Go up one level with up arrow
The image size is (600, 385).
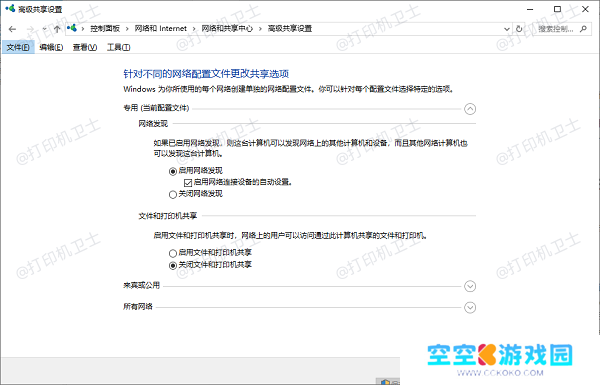[x=57, y=29]
